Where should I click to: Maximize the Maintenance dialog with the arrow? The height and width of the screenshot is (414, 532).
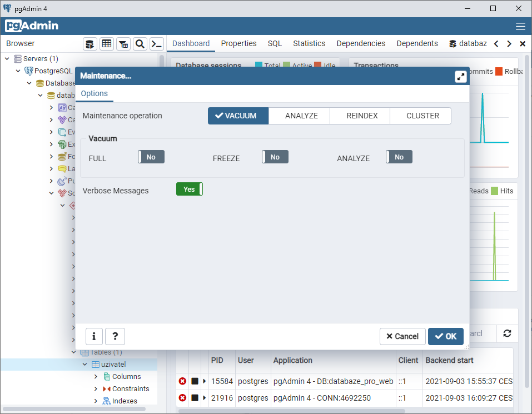(x=460, y=77)
